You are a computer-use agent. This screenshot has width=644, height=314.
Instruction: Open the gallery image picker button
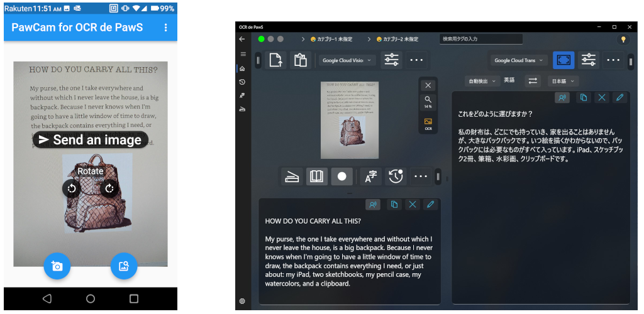pos(124,266)
